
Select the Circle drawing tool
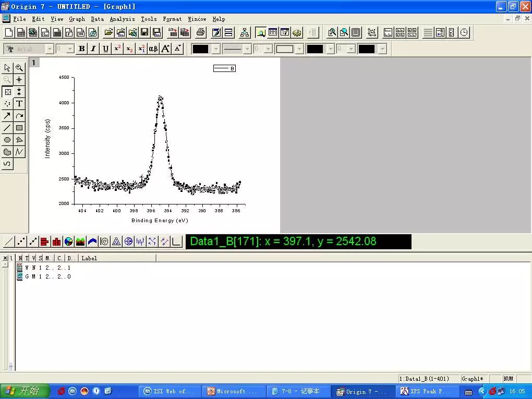[7, 140]
